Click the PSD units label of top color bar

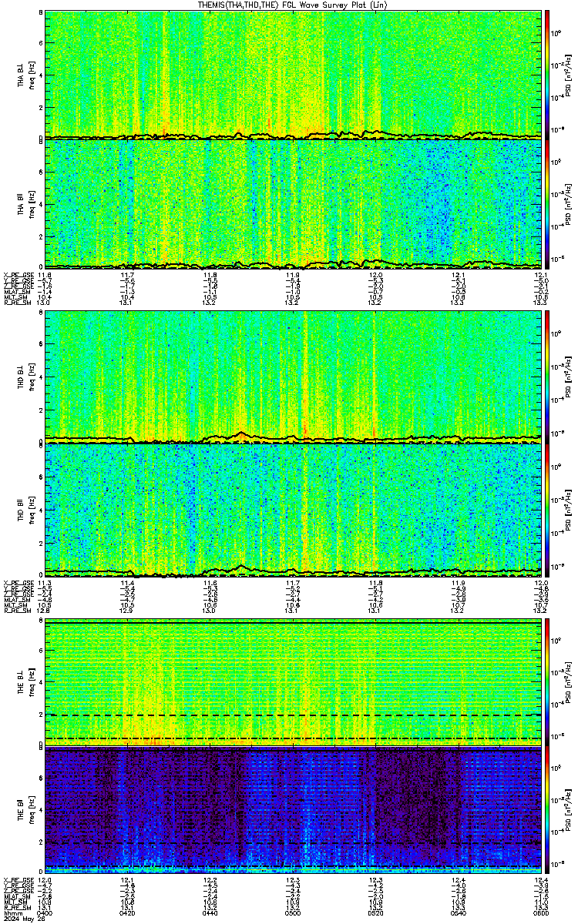(568, 75)
